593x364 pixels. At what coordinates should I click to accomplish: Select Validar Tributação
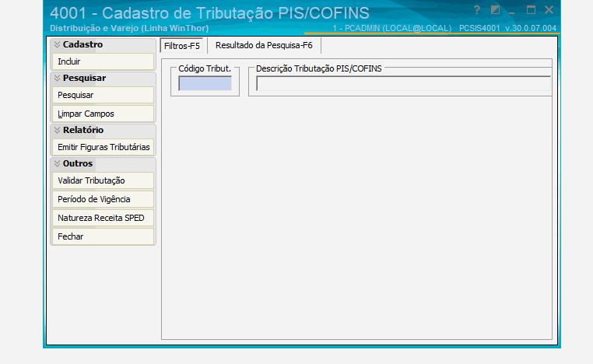(103, 180)
